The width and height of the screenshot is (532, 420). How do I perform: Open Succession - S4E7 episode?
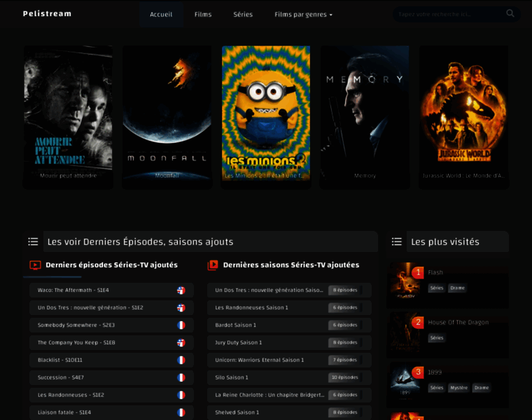[111, 377]
